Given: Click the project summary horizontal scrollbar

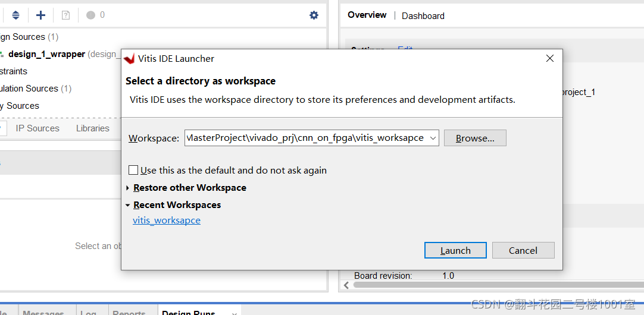Looking at the screenshot, I should [x=498, y=285].
